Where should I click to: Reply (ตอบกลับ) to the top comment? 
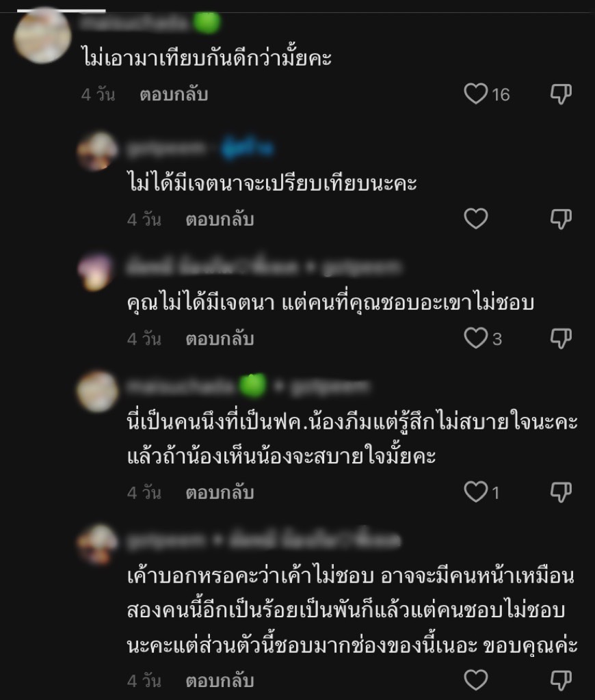pyautogui.click(x=174, y=94)
